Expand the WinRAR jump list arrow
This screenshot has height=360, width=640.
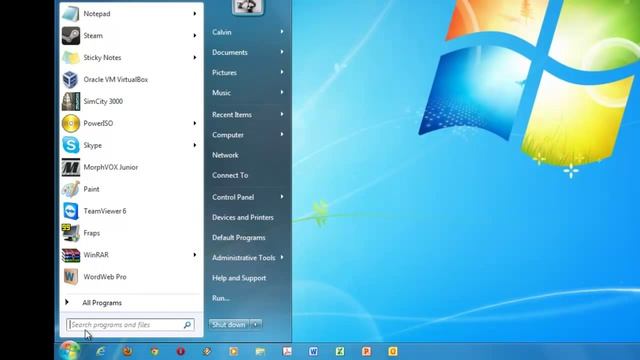[195, 255]
